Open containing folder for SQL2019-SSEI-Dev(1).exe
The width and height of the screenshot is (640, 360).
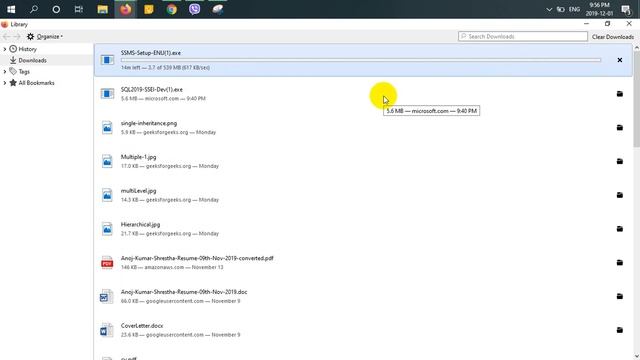point(620,94)
